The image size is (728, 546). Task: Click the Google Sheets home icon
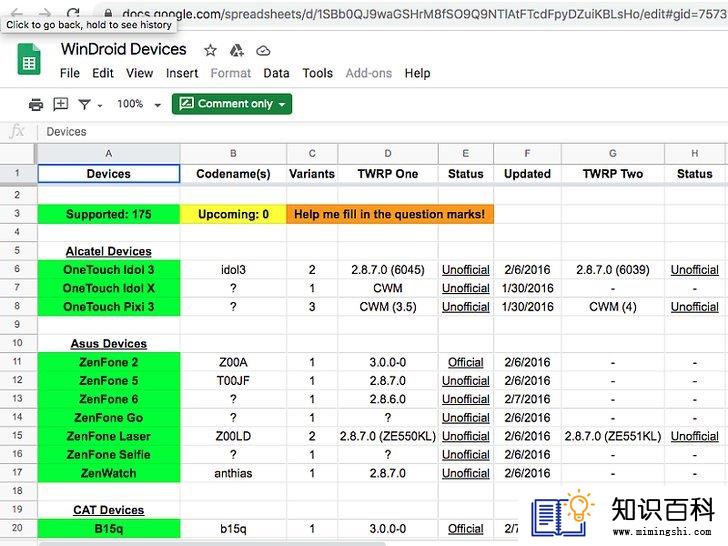(x=29, y=59)
